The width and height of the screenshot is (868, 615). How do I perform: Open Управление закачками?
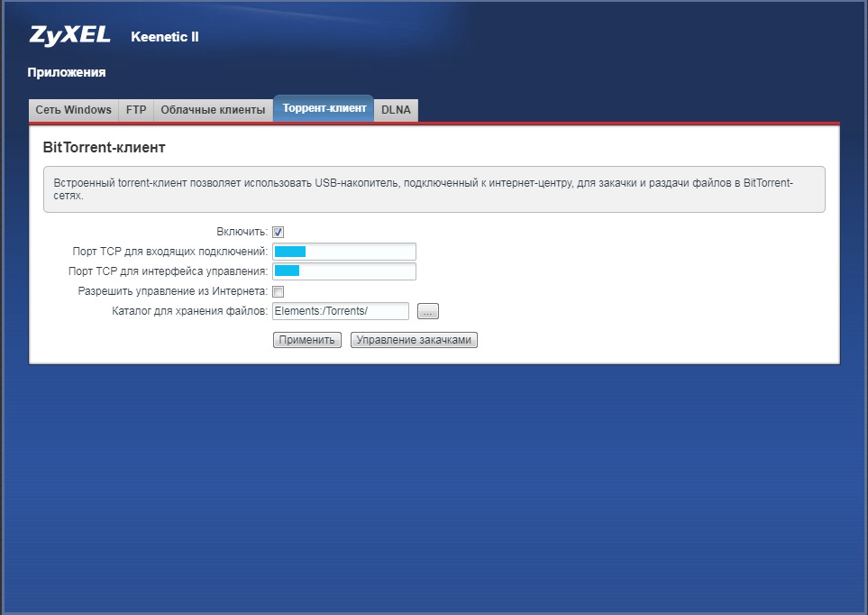point(414,340)
